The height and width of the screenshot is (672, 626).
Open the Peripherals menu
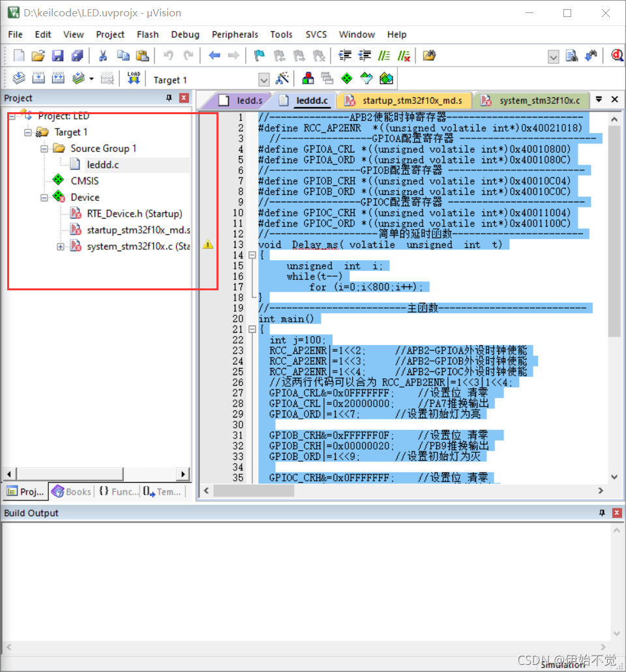(x=235, y=35)
